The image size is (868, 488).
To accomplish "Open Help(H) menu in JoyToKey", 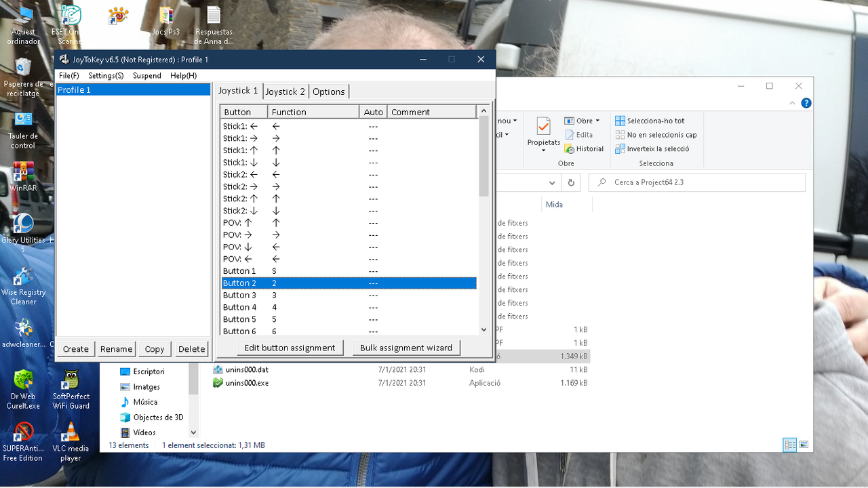I will 183,76.
